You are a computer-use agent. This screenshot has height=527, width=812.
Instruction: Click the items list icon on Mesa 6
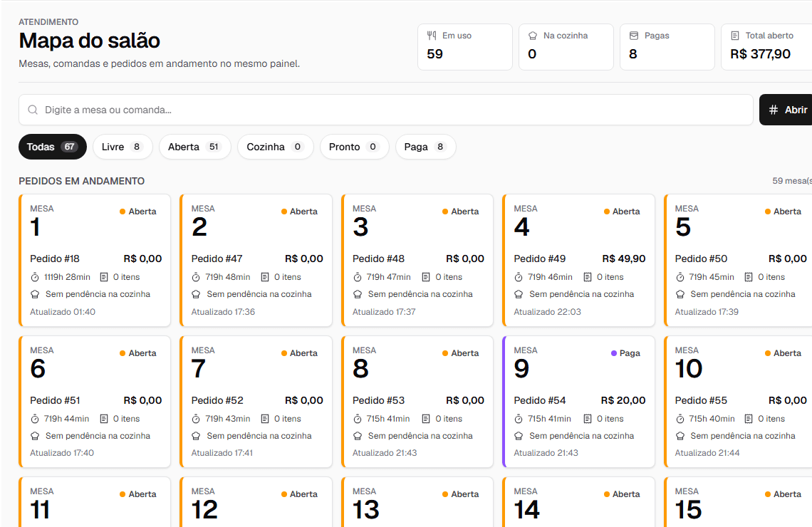pos(103,418)
